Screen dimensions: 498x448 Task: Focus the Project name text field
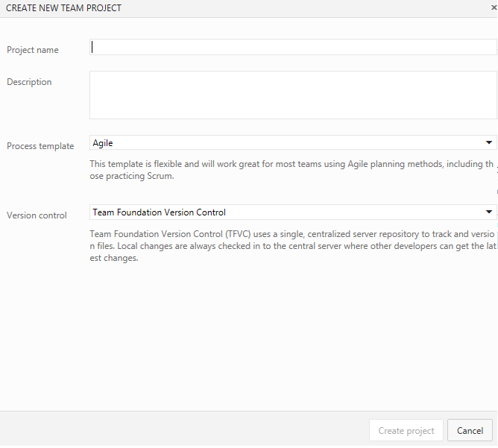[293, 47]
